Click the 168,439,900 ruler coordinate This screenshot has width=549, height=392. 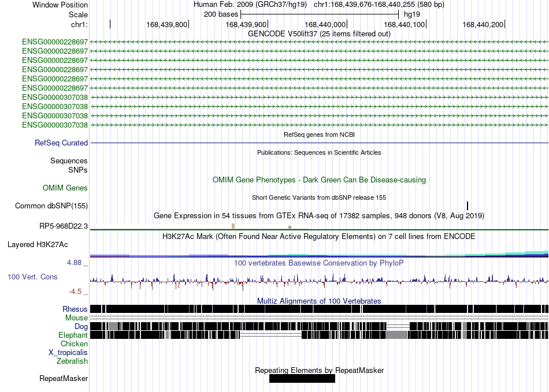click(x=246, y=24)
